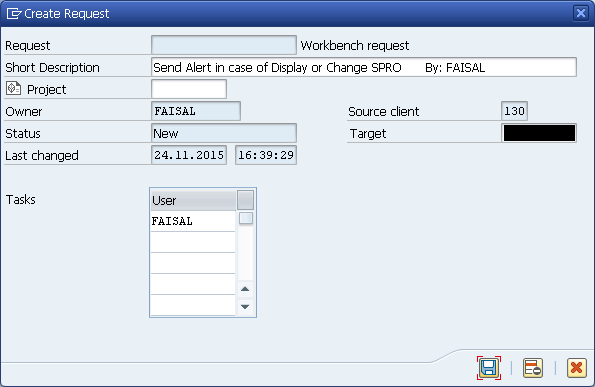Image resolution: width=595 pixels, height=387 pixels.
Task: Click the Tasks label
Action: 20,200
